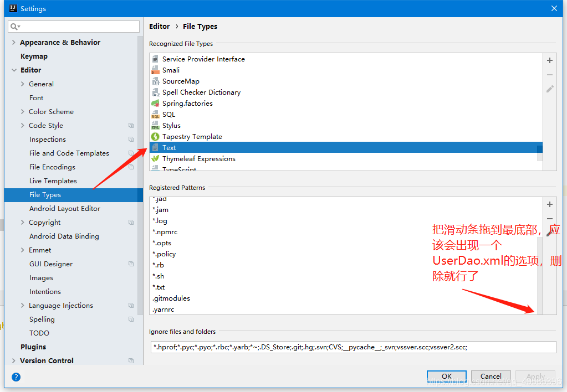Click project-level icon next to Copyright
This screenshot has width=567, height=392.
pos(131,222)
